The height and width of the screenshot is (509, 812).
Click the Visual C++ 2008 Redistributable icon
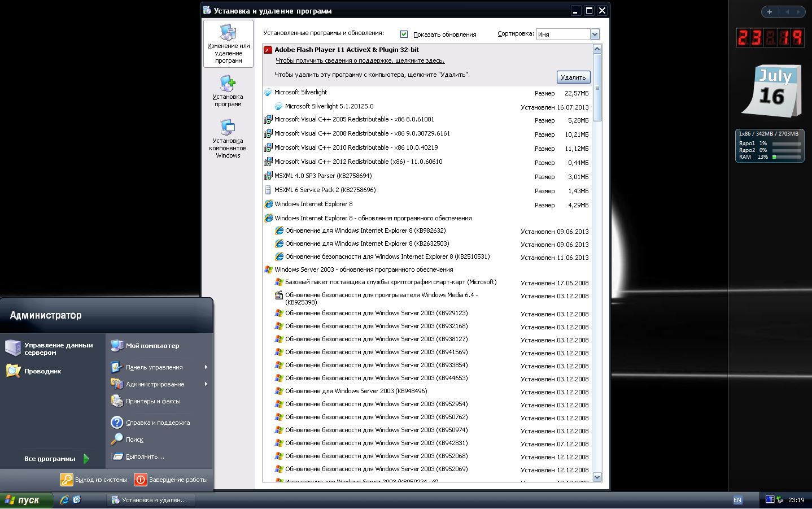(x=268, y=134)
